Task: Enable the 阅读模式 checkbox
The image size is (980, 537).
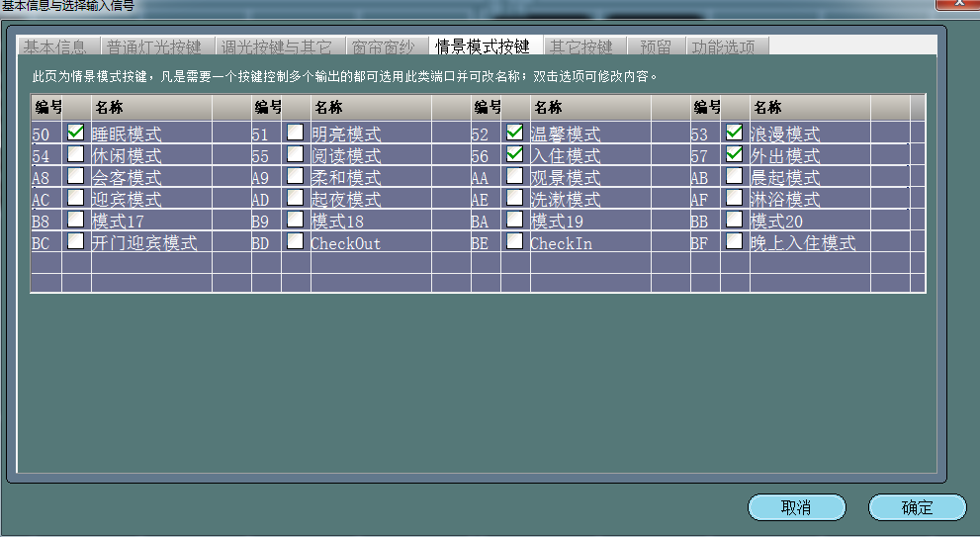Action: (295, 153)
